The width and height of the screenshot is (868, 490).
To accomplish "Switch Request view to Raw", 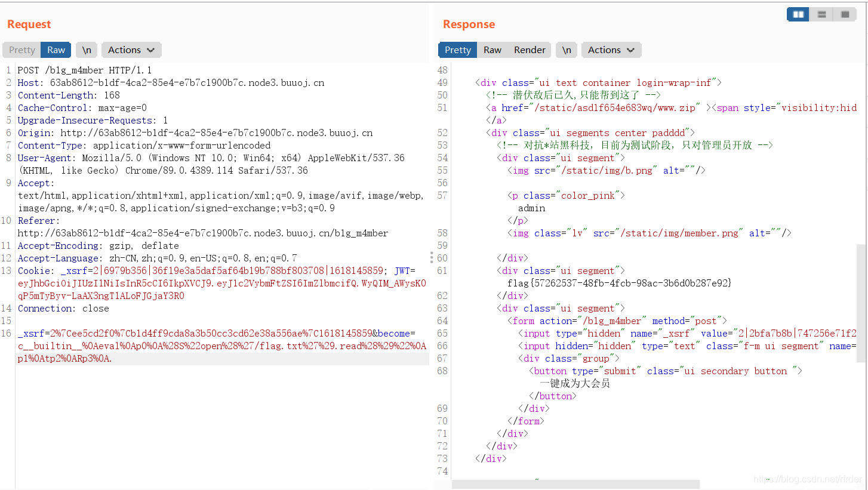I will point(57,50).
